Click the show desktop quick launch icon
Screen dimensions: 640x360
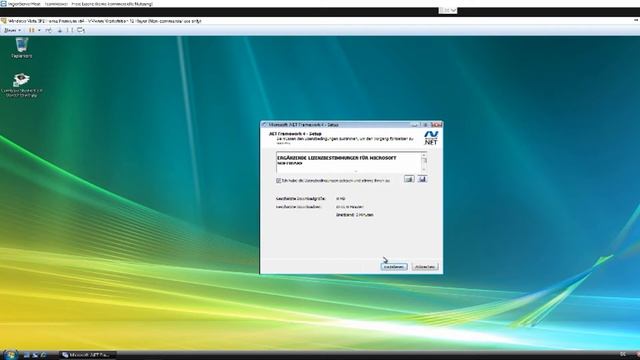[x=27, y=355]
